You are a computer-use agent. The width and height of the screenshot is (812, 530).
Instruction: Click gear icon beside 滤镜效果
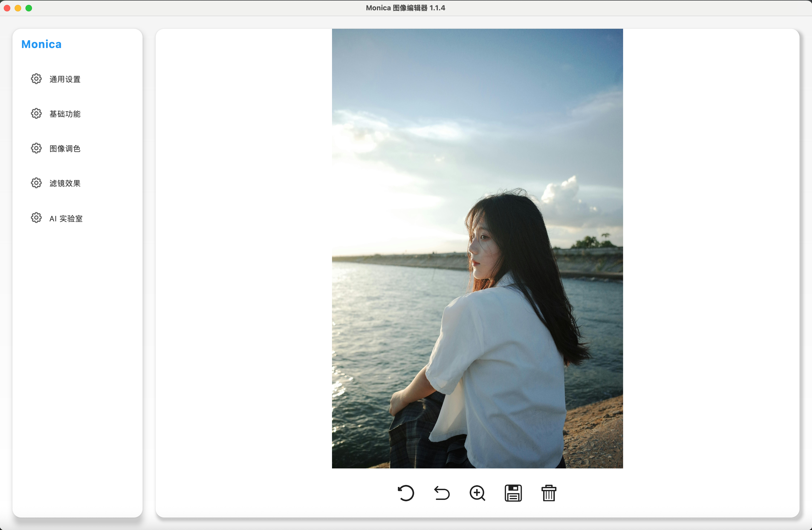tap(36, 183)
